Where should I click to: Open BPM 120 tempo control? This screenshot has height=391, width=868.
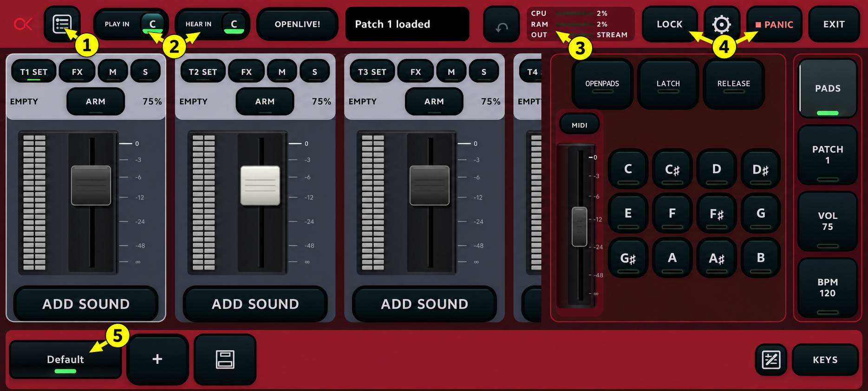828,287
